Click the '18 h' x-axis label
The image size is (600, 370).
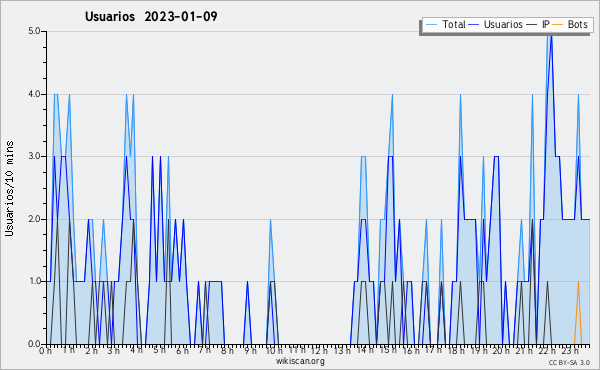[x=456, y=351]
